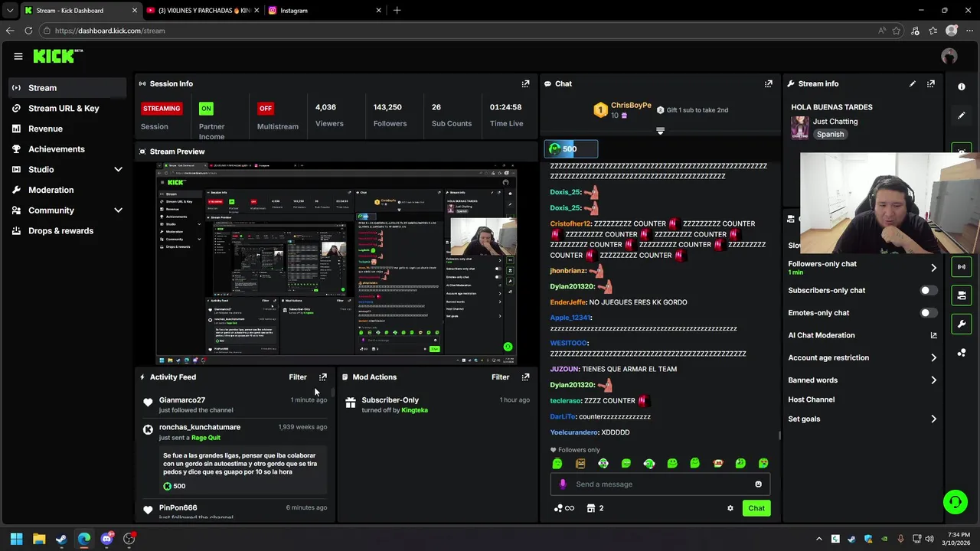Screen dimensions: 980x551
Task: Open Steam from the taskbar
Action: click(61, 539)
